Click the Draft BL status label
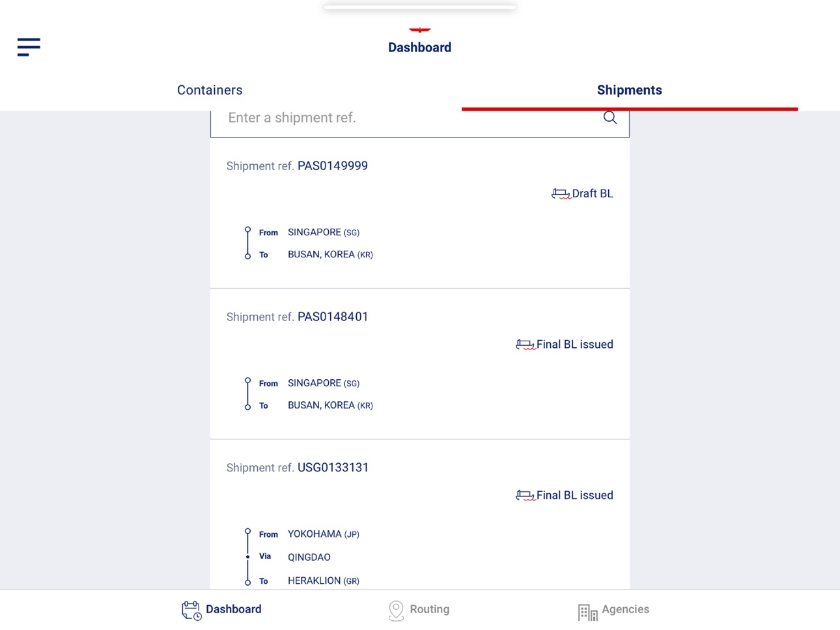Image resolution: width=840 pixels, height=630 pixels. click(x=593, y=193)
